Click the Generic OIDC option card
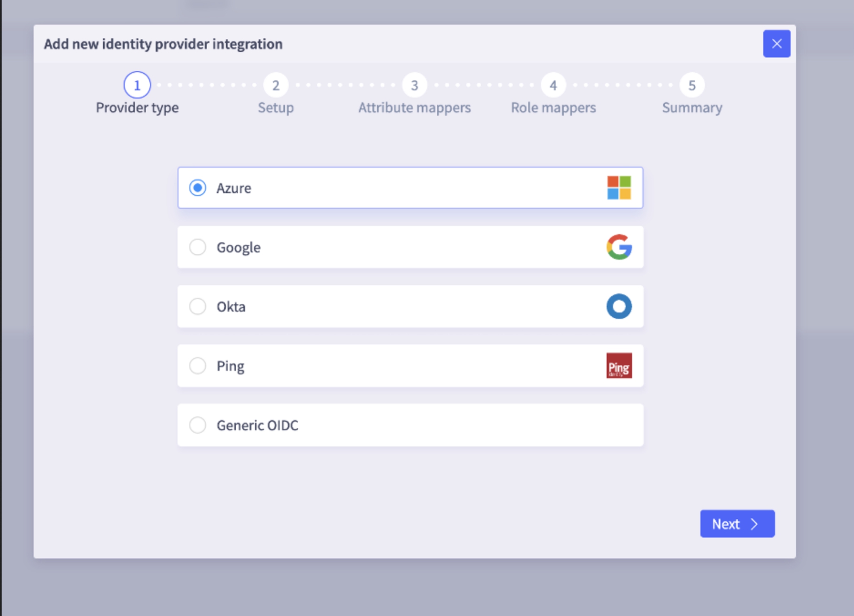The width and height of the screenshot is (854, 616). click(x=410, y=425)
